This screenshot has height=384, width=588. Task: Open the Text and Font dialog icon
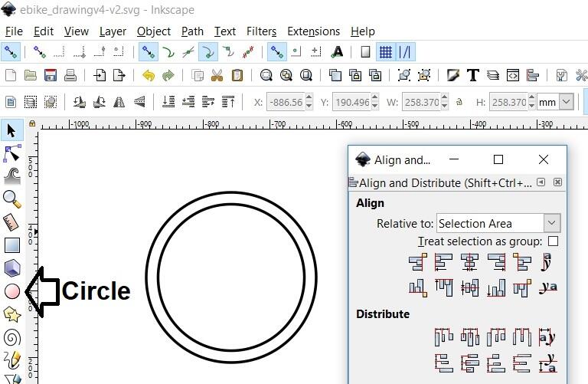(x=473, y=75)
